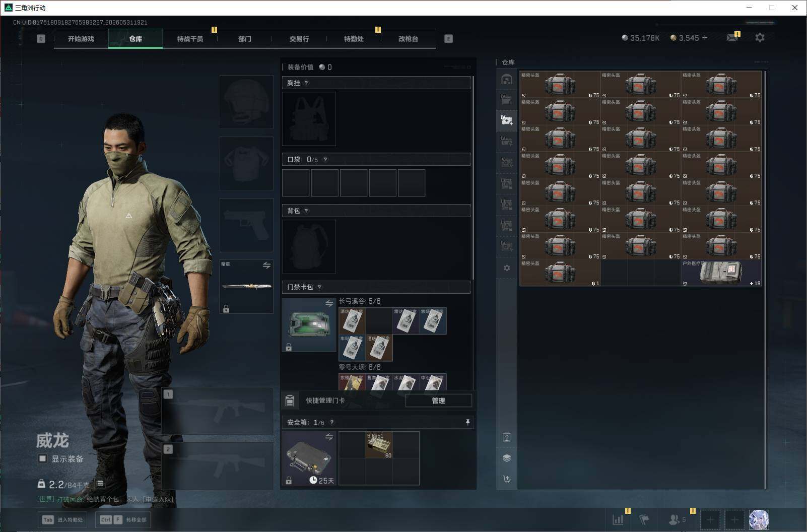Click the warehouse sort icon at sidebar bottom
The width and height of the screenshot is (807, 532).
point(507,479)
